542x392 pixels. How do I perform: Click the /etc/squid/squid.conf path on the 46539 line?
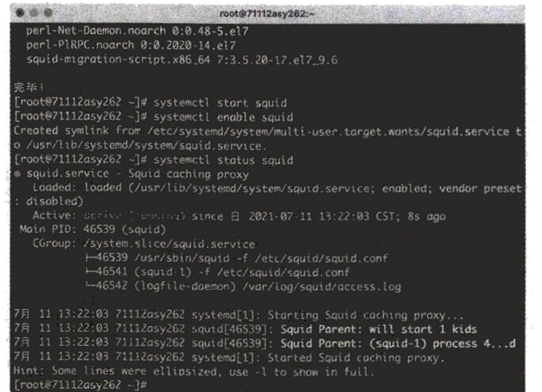tap(322, 258)
